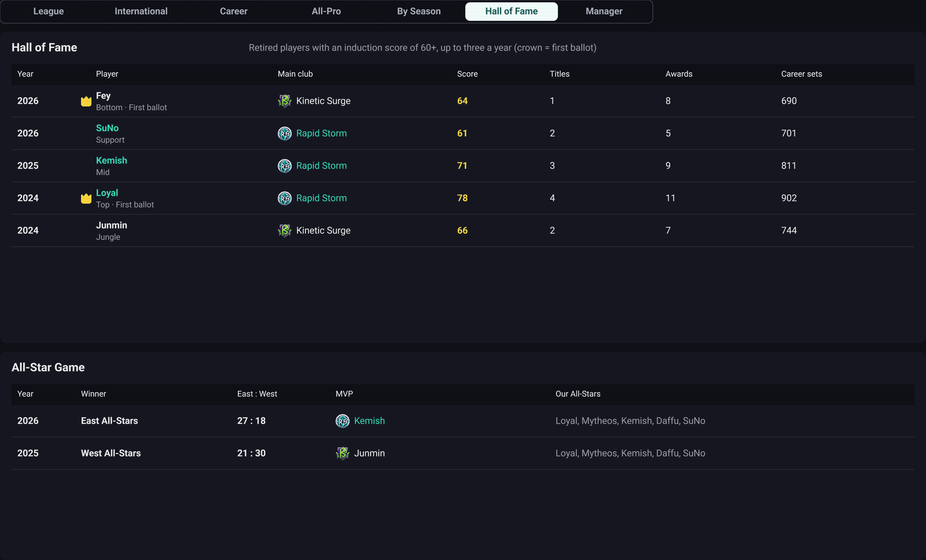Click the Career sets column header
Screen dimensions: 926x560
coord(802,74)
